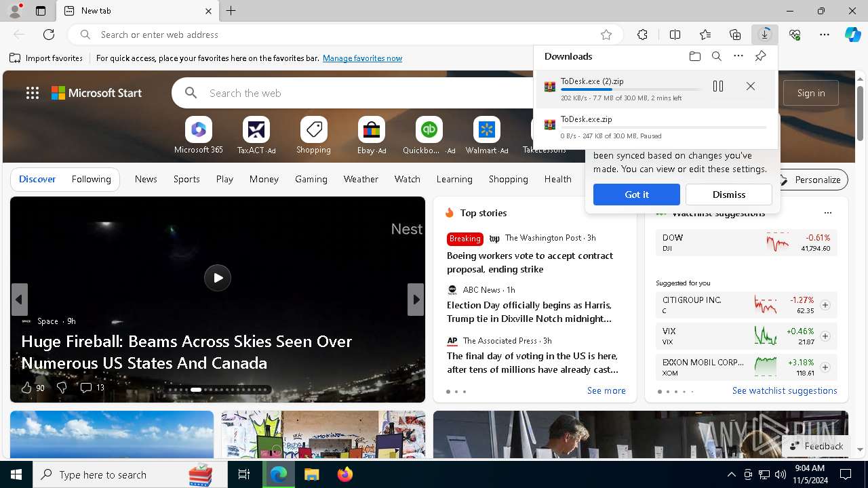Image resolution: width=868 pixels, height=488 pixels.
Task: Open the Edge profile icon
Action: 14,11
